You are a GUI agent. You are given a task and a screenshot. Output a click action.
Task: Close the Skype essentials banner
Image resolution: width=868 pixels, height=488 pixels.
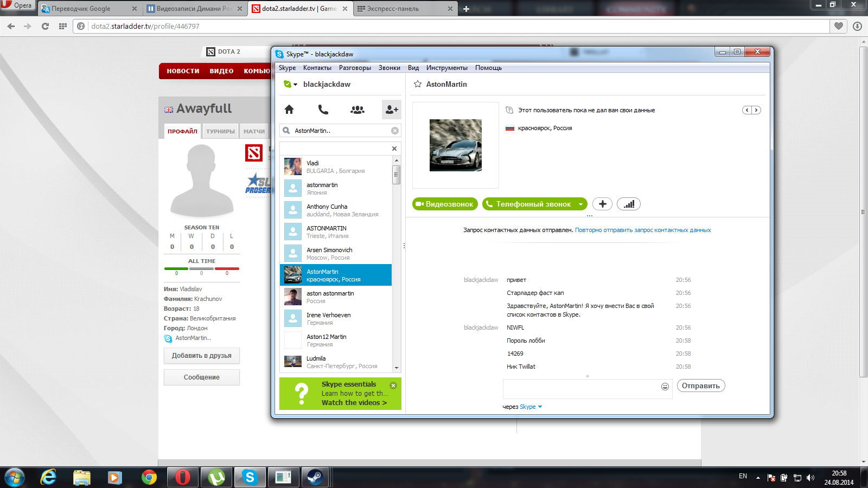click(393, 386)
